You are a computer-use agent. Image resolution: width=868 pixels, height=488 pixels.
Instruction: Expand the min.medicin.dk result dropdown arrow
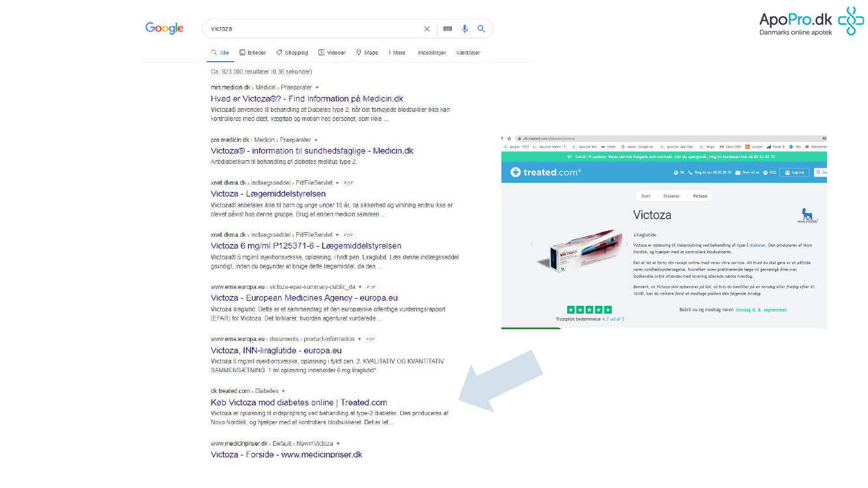click(317, 87)
